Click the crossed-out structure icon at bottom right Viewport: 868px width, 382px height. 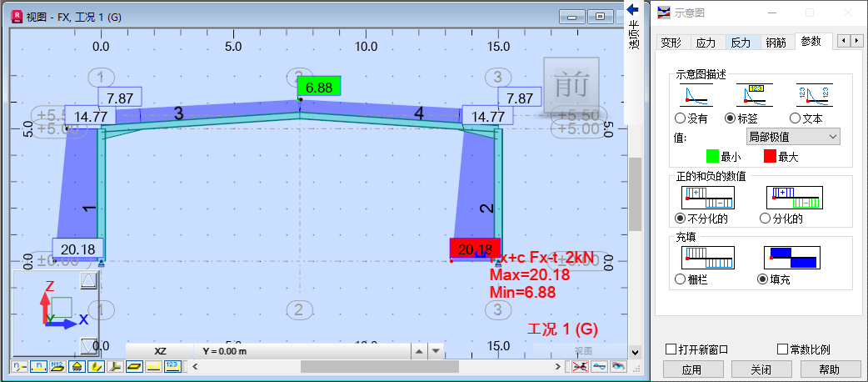coord(580,366)
